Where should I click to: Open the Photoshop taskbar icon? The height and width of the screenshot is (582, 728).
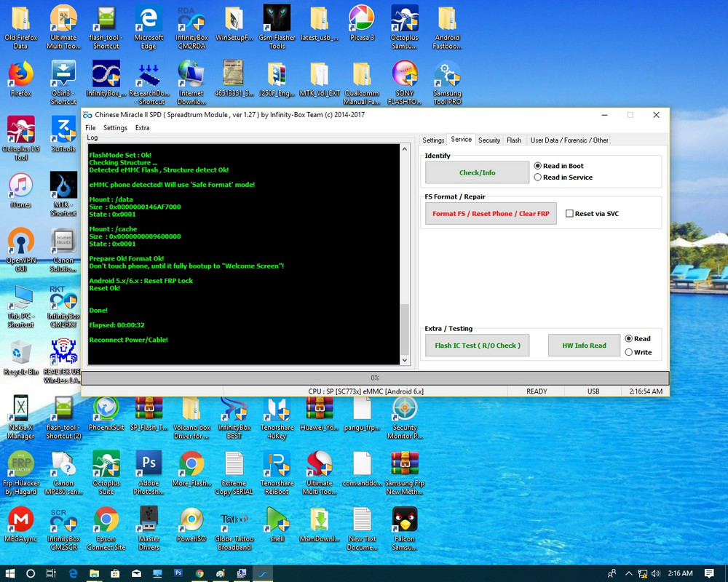178,573
